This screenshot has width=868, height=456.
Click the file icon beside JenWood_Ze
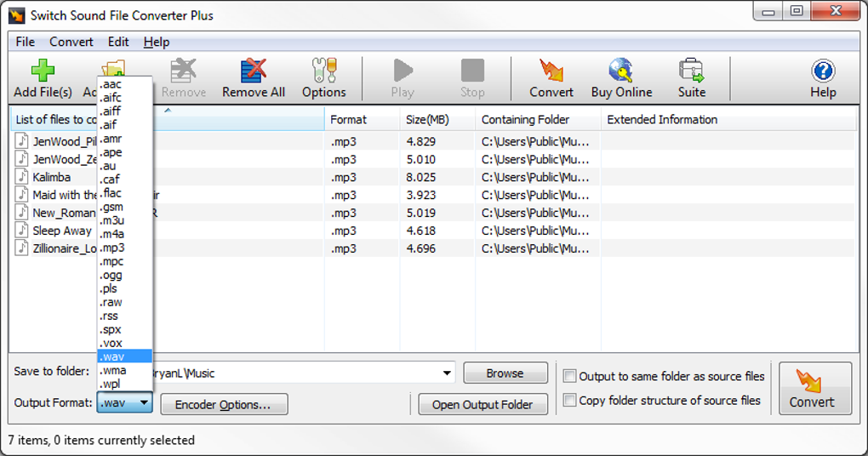(x=21, y=159)
